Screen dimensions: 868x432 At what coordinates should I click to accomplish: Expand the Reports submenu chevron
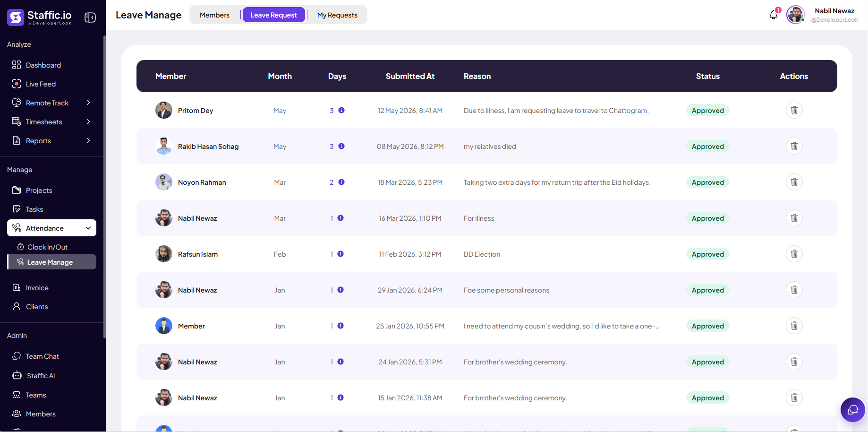click(x=88, y=140)
